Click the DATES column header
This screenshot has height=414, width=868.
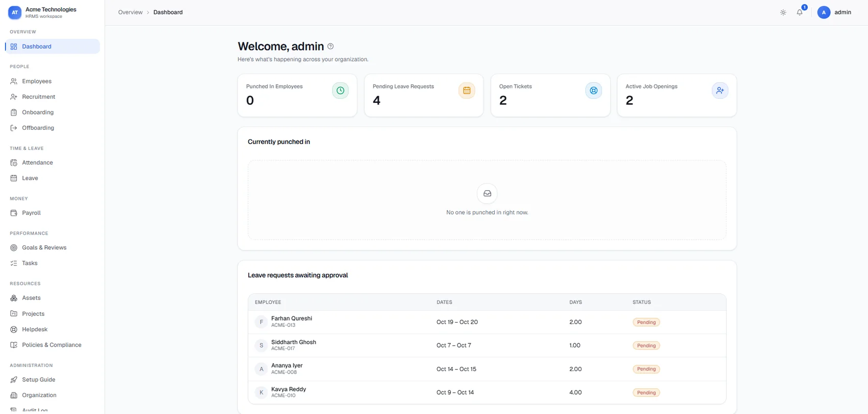pyautogui.click(x=444, y=302)
